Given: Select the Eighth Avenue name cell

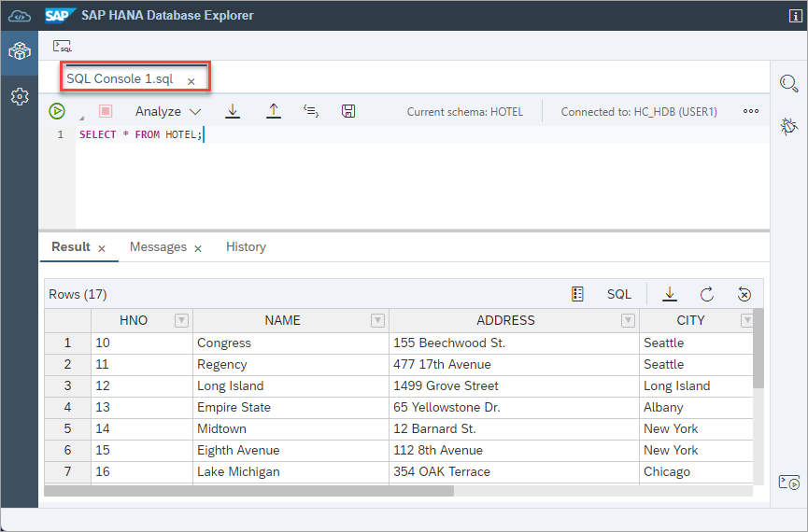Looking at the screenshot, I should (291, 450).
